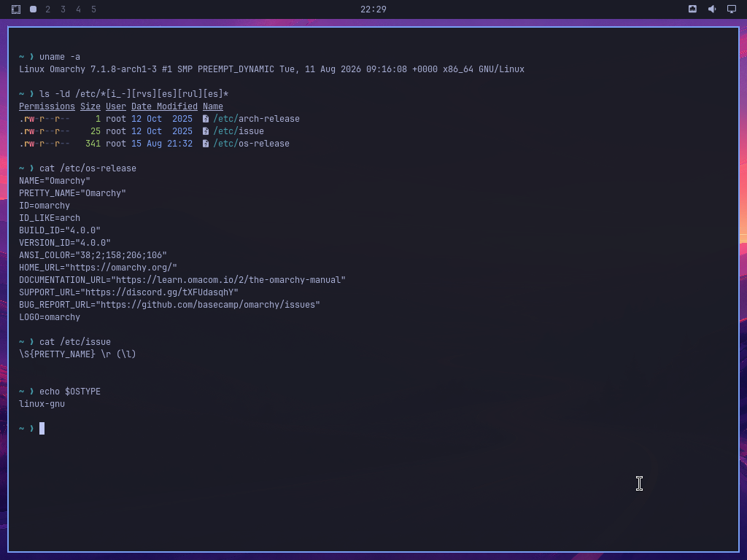
Task: Click the ANSI_COLOR value line
Action: [x=93, y=254]
